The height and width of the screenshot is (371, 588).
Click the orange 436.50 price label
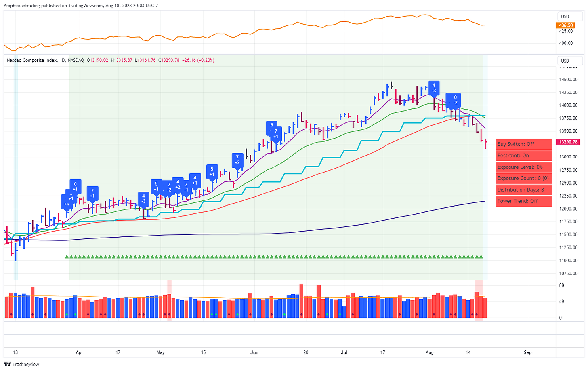[x=565, y=25]
